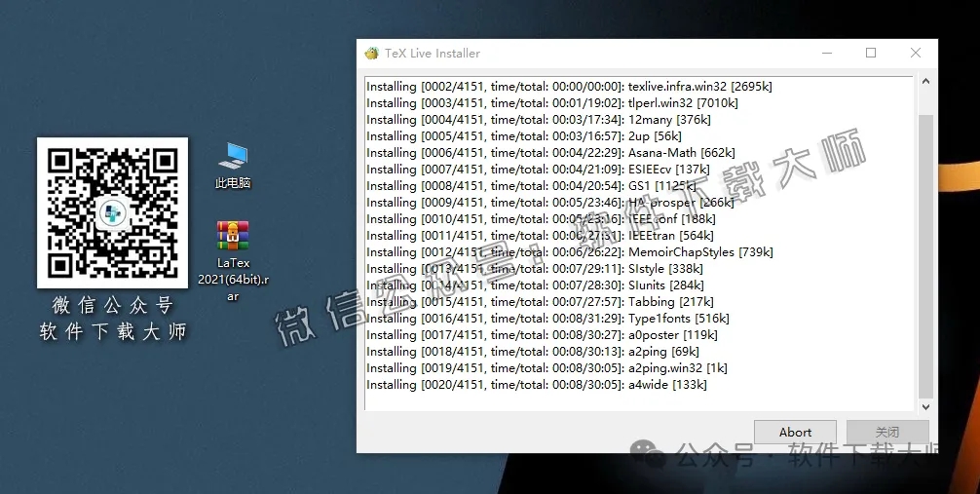
Task: Click log line for texlive.infra.win32 [2695k]
Action: pos(569,87)
